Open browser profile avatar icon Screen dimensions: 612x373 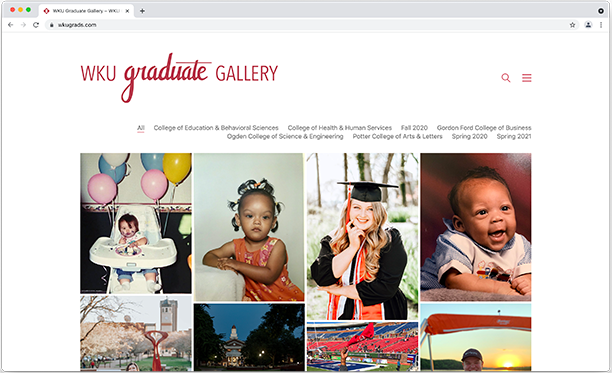(x=588, y=25)
